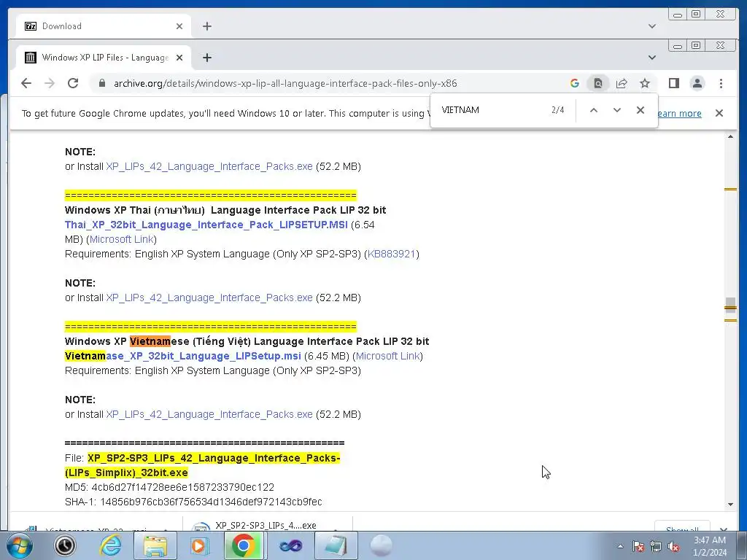The image size is (747, 560).
Task: Open the Chrome side panel
Action: coord(673,83)
